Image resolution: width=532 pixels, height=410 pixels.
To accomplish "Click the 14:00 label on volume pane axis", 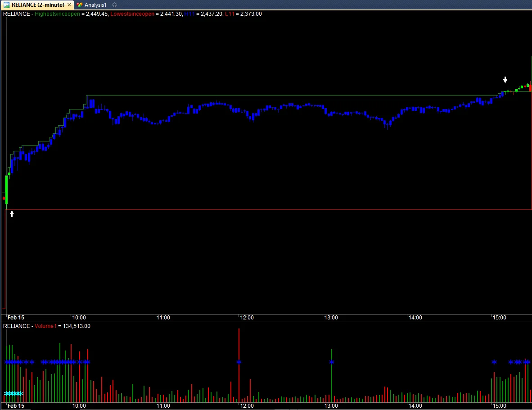I will [x=415, y=406].
